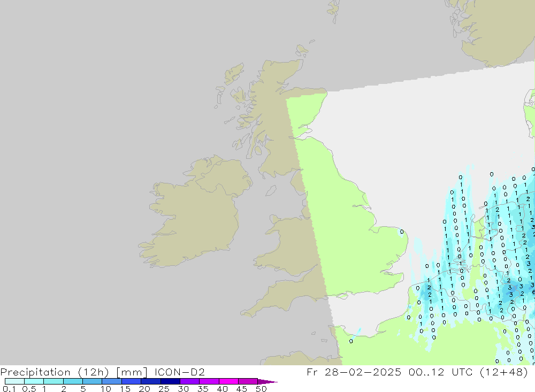Click the "30" legend scale label
Viewport: 535px width, 392px height.
click(x=184, y=389)
